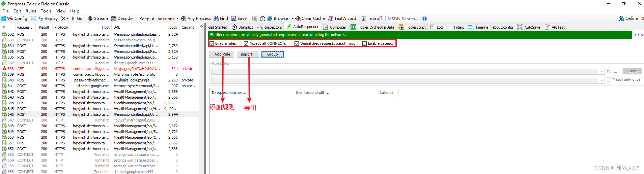Open the Edit menu

[17, 11]
